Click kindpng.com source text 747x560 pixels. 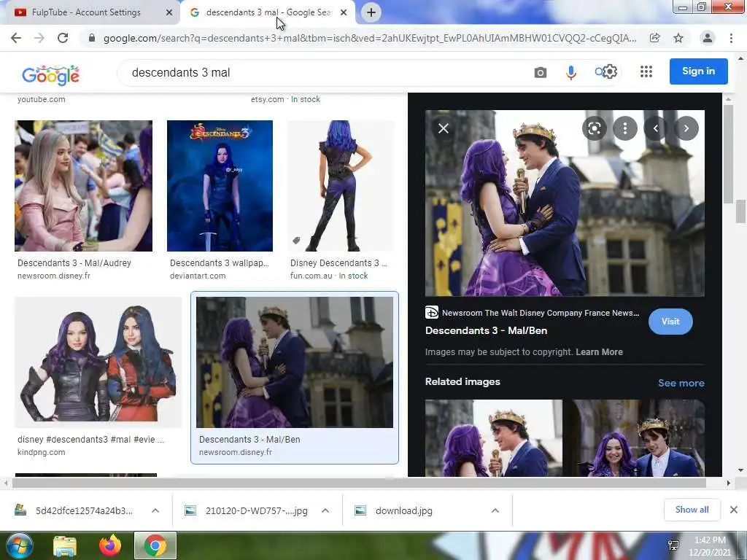tap(42, 452)
